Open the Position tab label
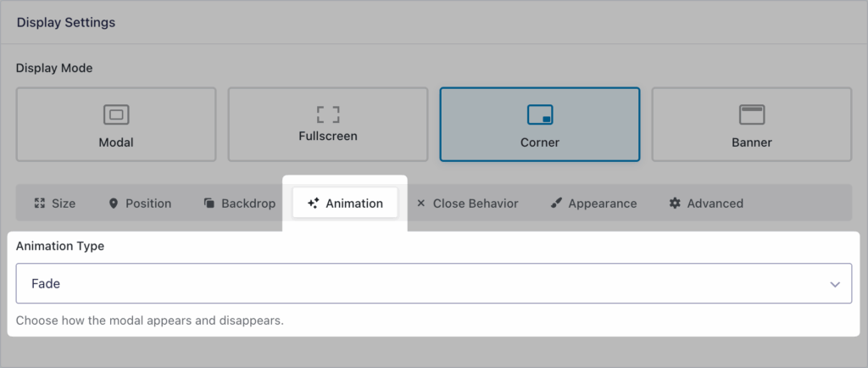This screenshot has width=868, height=368. (148, 204)
